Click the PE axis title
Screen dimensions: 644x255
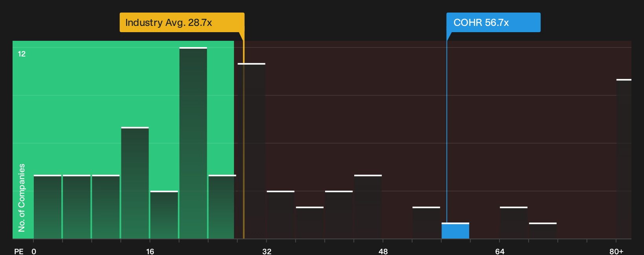19,251
